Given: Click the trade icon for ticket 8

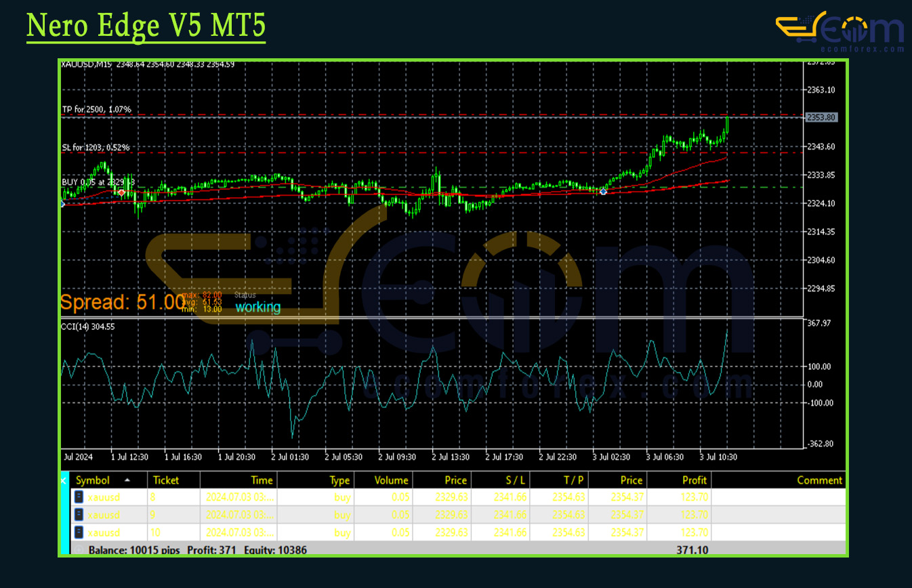Looking at the screenshot, I should [x=79, y=497].
